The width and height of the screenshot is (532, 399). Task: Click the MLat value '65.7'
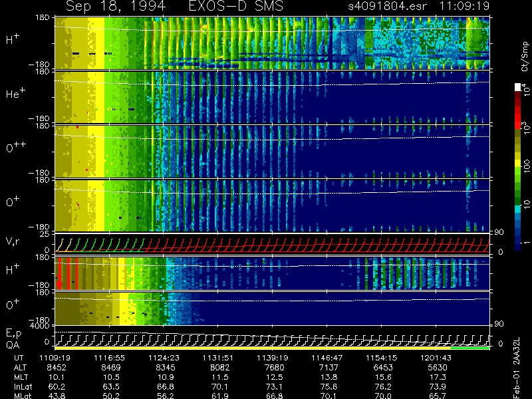pos(438,396)
